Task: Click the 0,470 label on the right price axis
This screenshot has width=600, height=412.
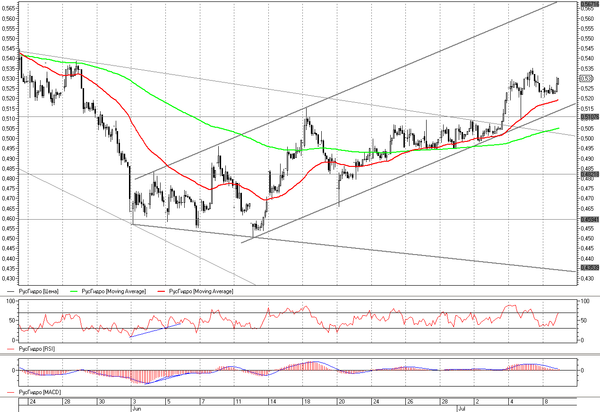Action: click(x=587, y=199)
